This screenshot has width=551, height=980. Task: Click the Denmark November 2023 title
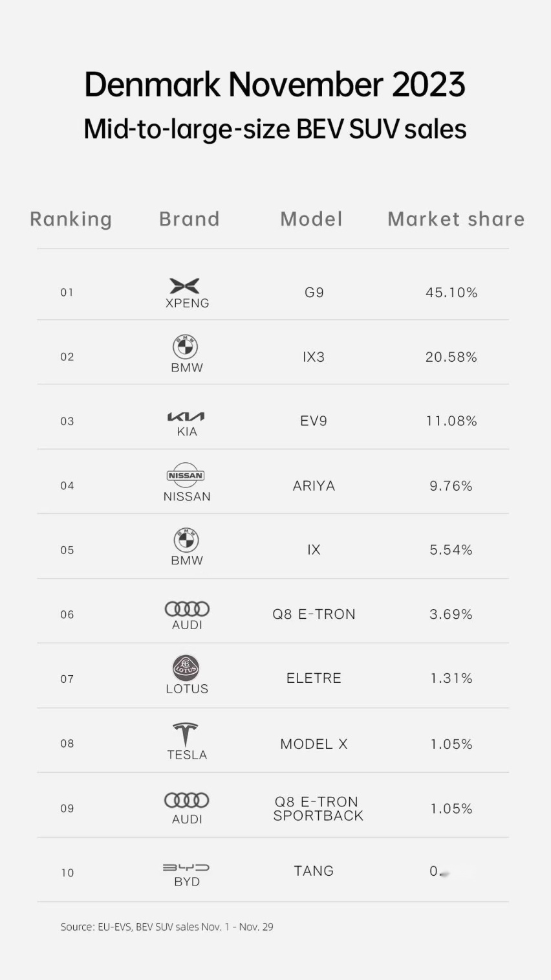[x=275, y=85]
